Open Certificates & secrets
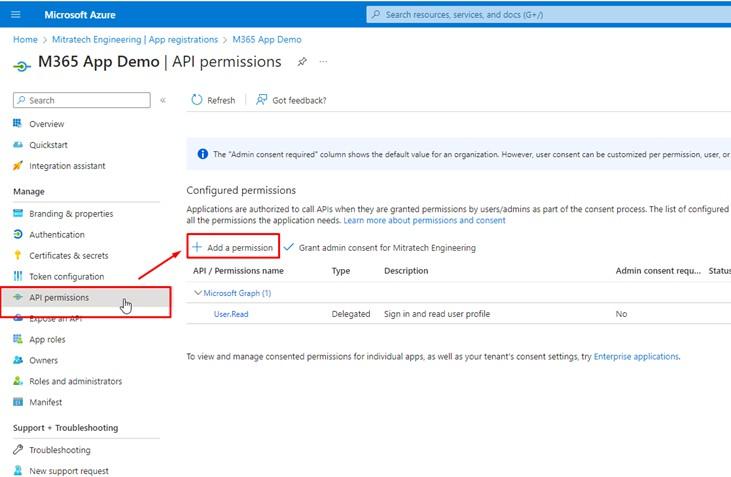 pos(69,256)
